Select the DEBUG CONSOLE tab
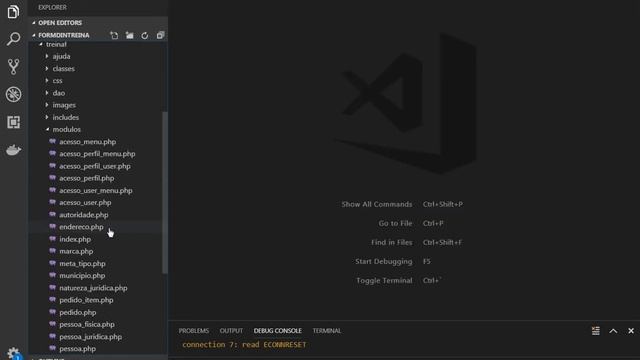Screen dimensions: 640x360 pyautogui.click(x=278, y=331)
